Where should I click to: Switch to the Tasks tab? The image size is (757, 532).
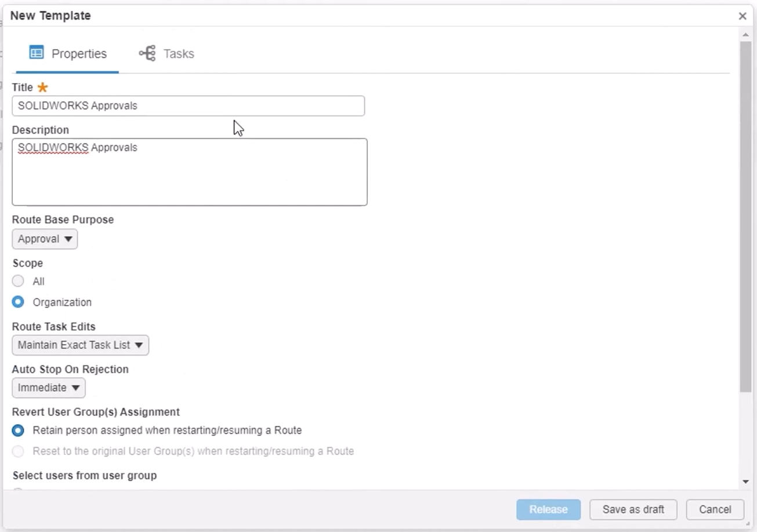click(x=178, y=53)
